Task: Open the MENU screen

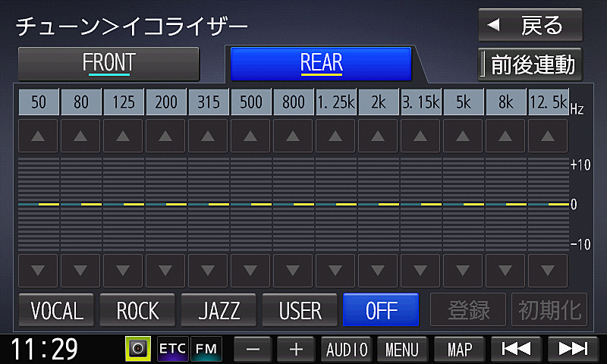Action: [402, 350]
